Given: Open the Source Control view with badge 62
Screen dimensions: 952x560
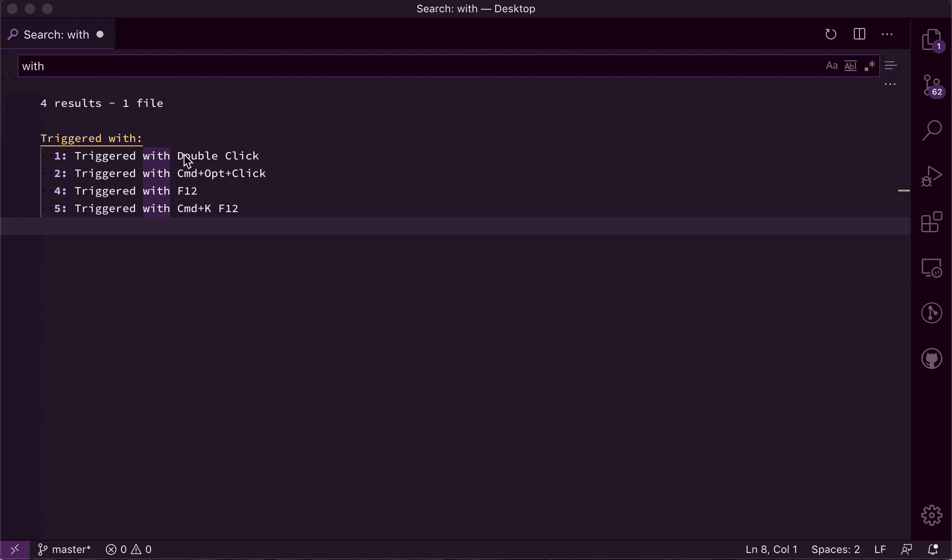Looking at the screenshot, I should tap(931, 85).
